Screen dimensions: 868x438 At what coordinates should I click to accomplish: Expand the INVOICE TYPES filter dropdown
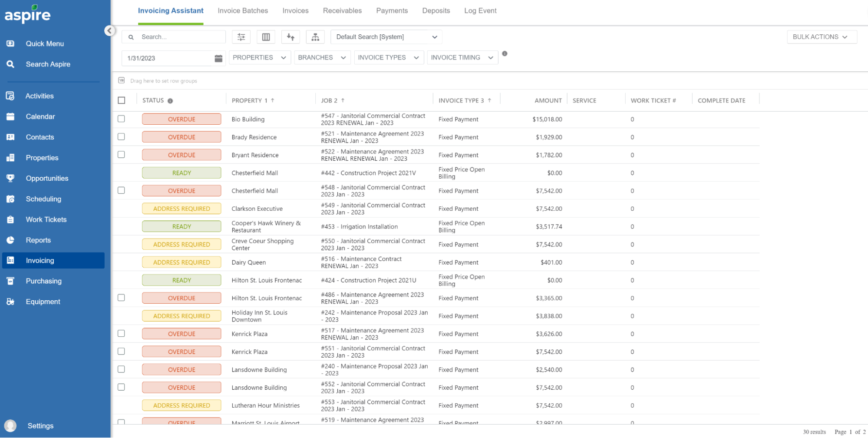[x=389, y=57]
